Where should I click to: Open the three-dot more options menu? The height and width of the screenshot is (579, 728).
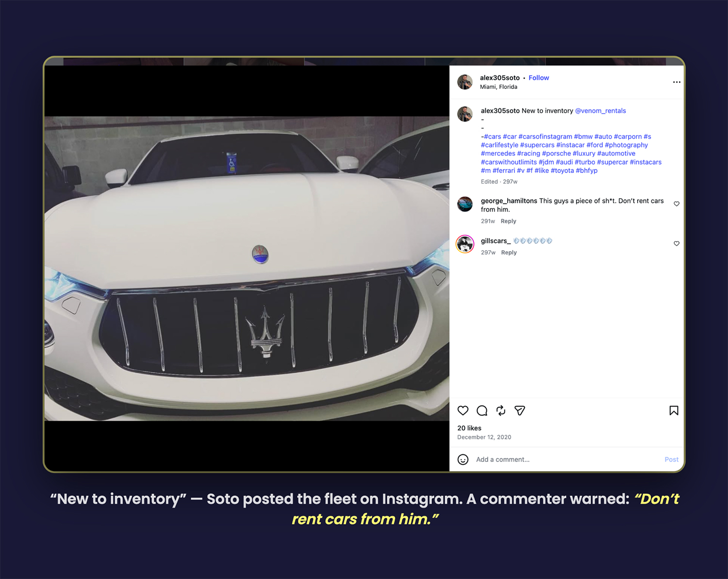coord(677,82)
